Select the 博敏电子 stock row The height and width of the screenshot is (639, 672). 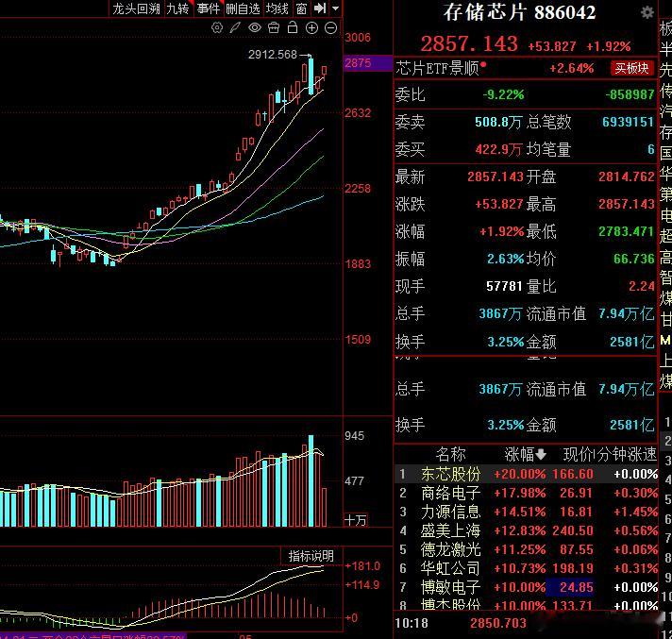coord(527,587)
